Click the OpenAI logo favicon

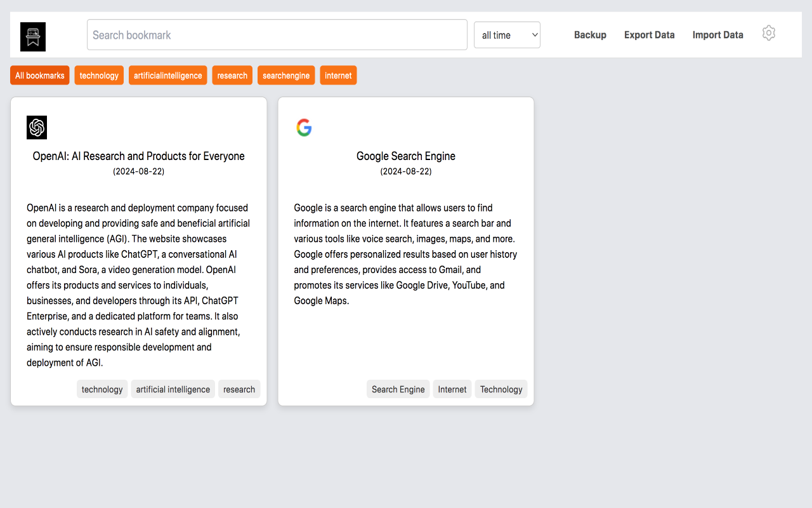[x=37, y=128]
